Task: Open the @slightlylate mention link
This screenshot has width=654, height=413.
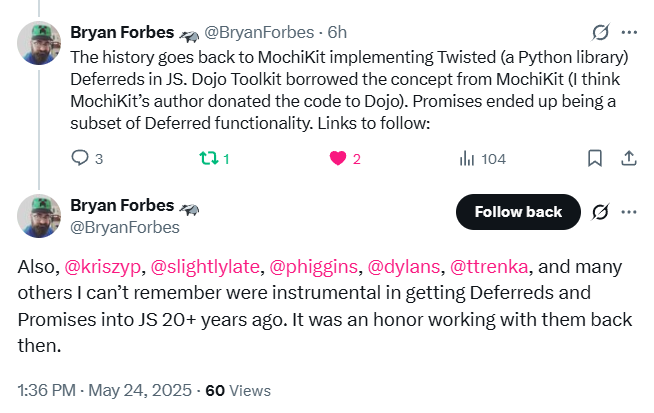Action: (205, 267)
